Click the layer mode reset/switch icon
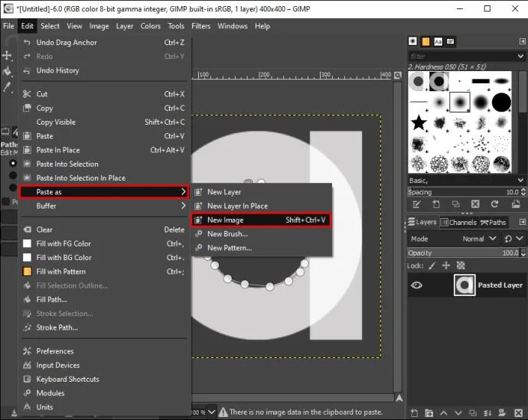 (x=508, y=239)
